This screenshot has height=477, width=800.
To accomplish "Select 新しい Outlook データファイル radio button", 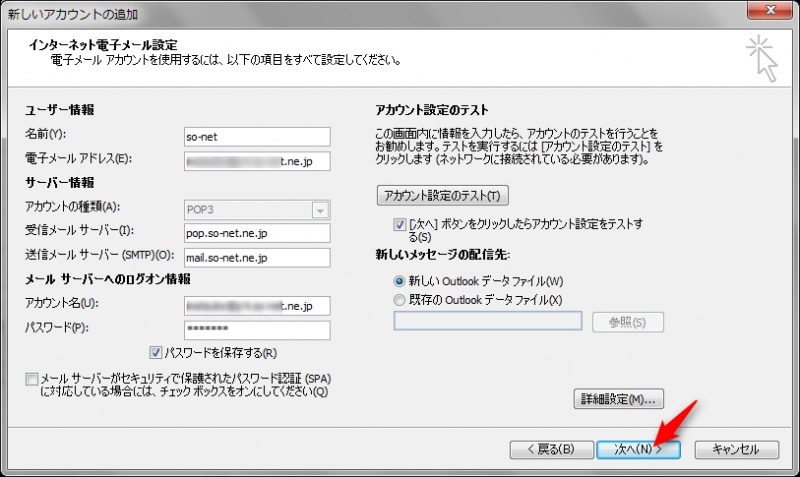I will point(399,281).
